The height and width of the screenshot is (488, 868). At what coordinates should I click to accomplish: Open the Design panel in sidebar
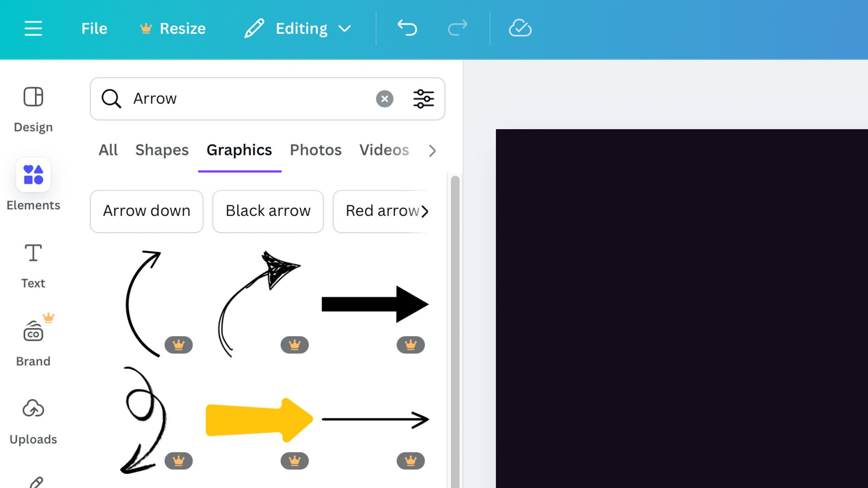33,108
